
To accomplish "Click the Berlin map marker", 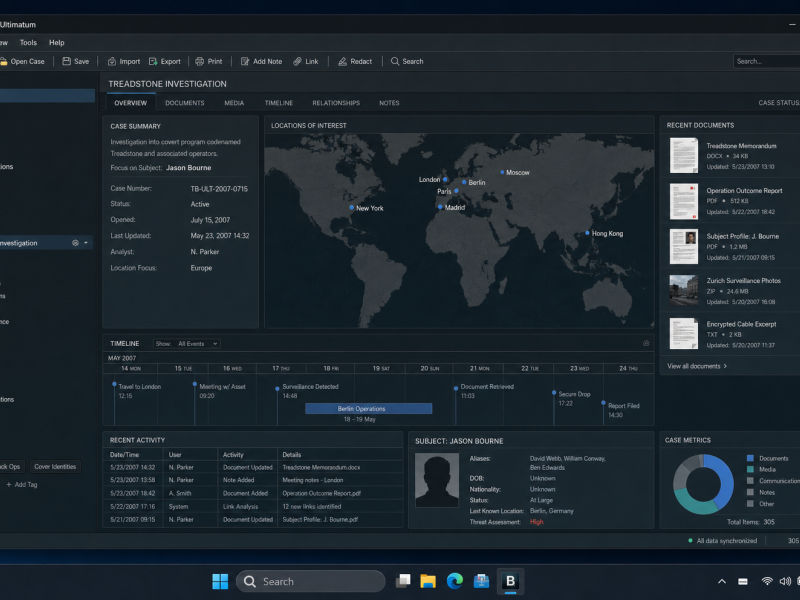I will pyautogui.click(x=464, y=182).
